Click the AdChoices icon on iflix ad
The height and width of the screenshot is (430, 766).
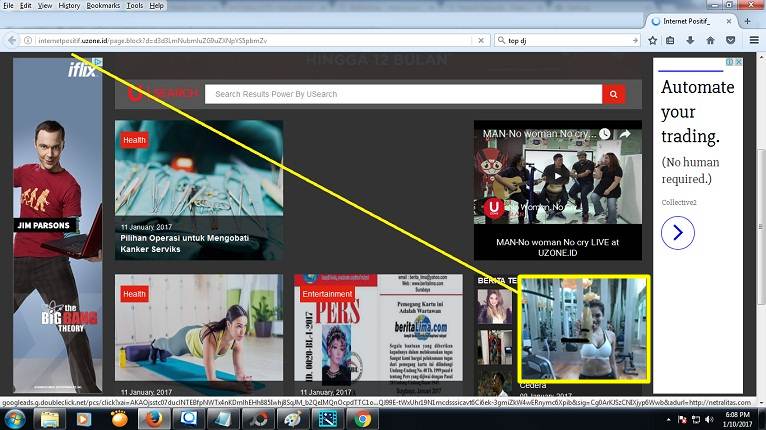98,62
